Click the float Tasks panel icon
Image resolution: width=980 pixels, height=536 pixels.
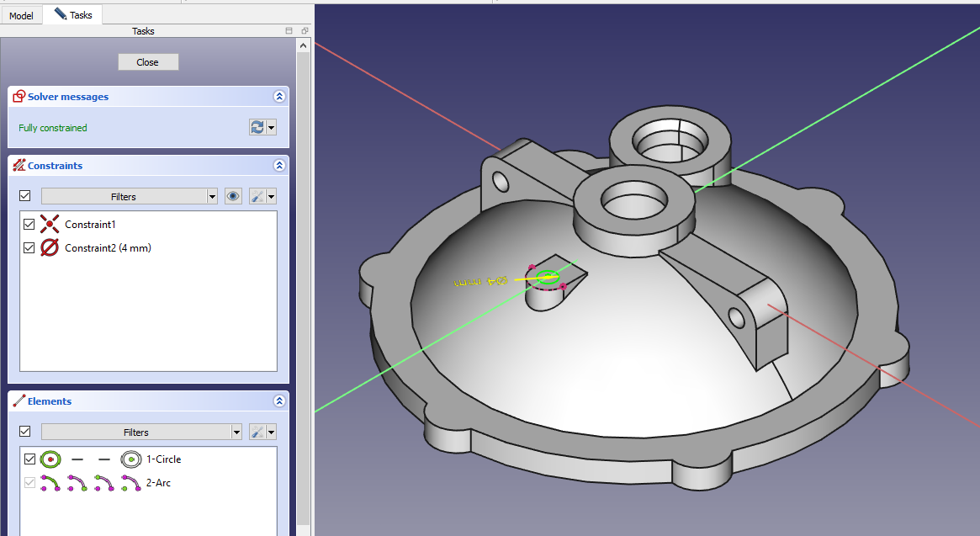coord(305,31)
